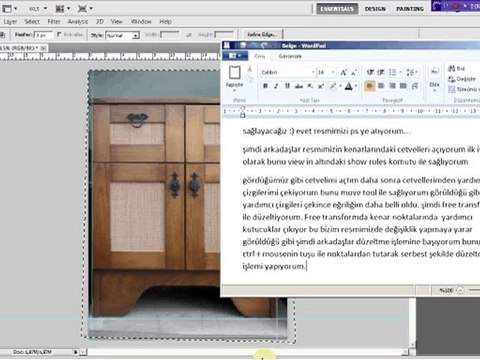This screenshot has width=480, height=360.
Task: Switch to the Giriş tab in WordPad
Action: click(260, 56)
